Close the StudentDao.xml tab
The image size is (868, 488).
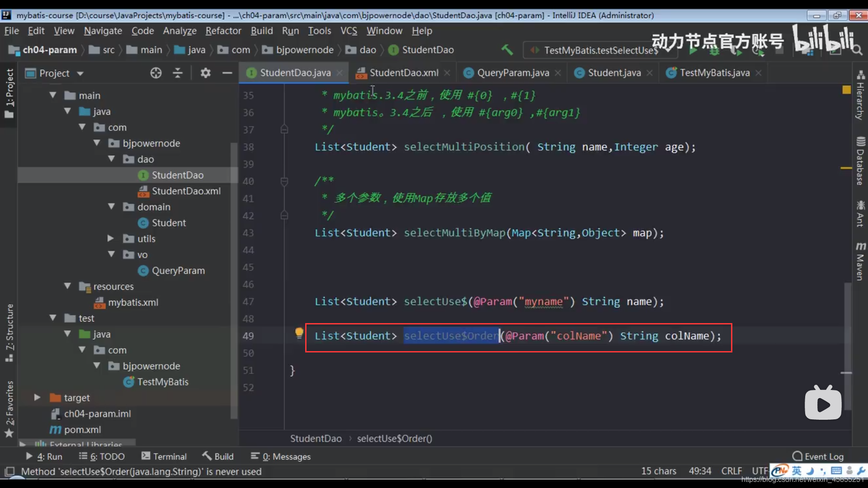tap(447, 73)
